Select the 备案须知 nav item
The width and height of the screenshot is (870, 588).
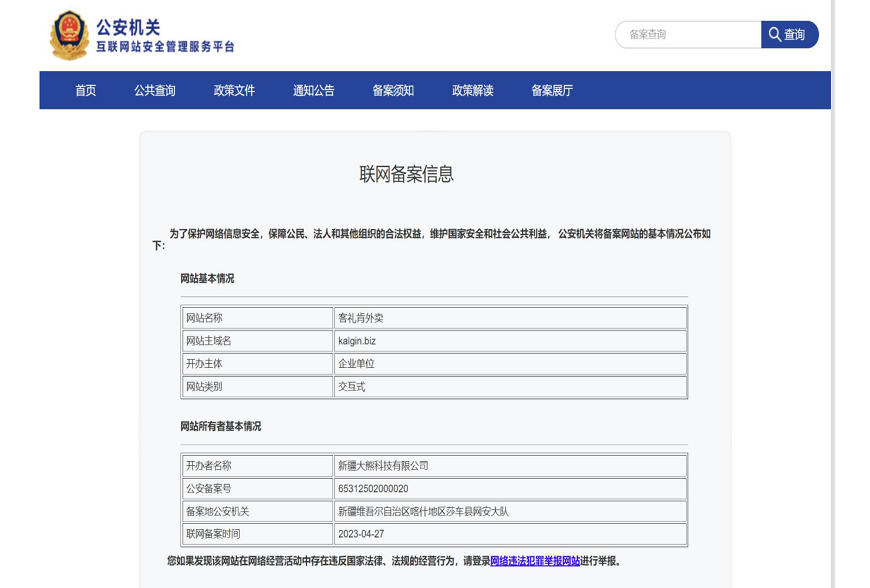(393, 90)
